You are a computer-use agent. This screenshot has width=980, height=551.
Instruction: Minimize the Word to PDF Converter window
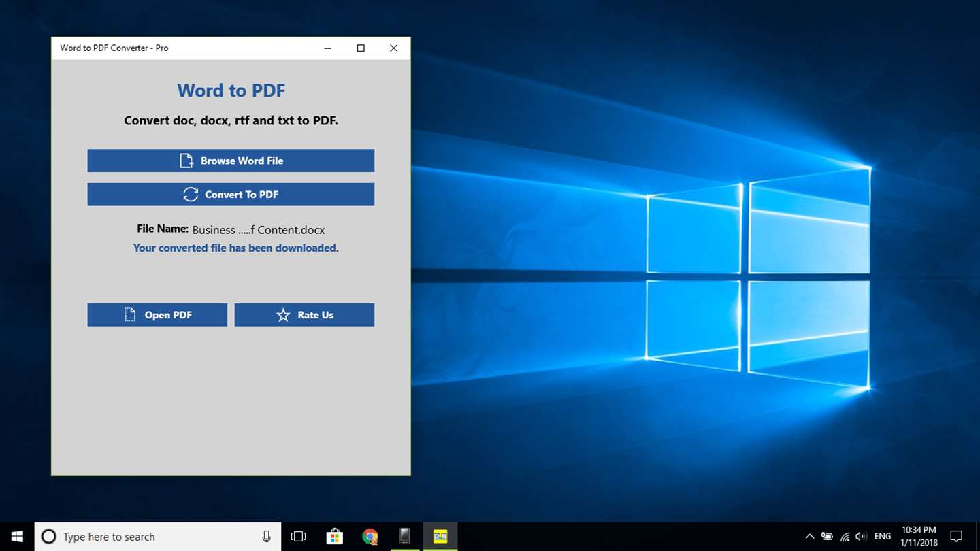point(328,48)
